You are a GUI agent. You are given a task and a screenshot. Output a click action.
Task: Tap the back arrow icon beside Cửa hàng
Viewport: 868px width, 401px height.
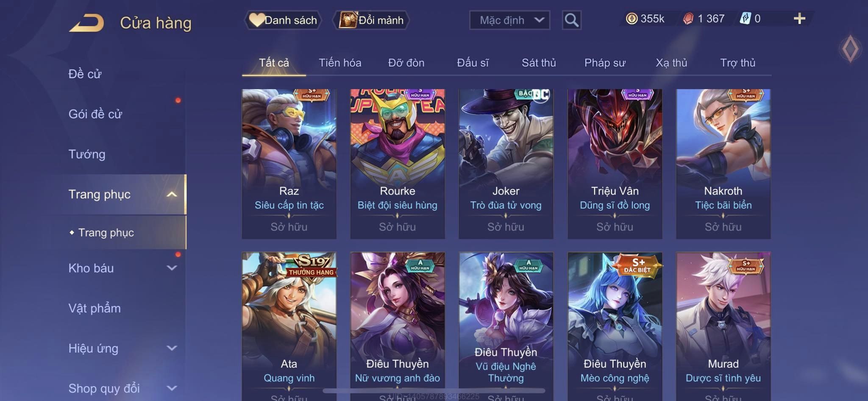(86, 22)
